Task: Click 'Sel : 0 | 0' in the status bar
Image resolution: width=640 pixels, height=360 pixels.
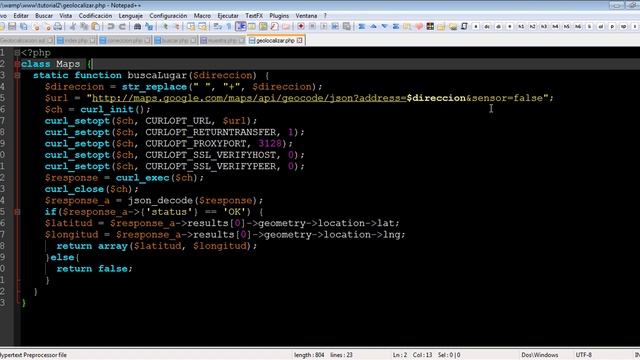Action: click(449, 355)
